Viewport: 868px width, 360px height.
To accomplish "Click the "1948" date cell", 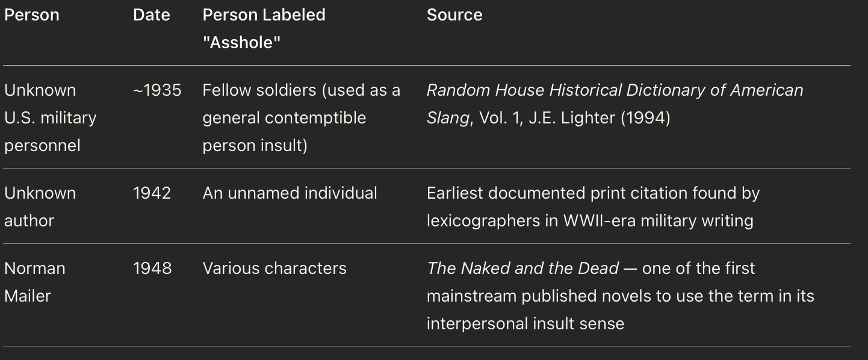I will tap(152, 268).
